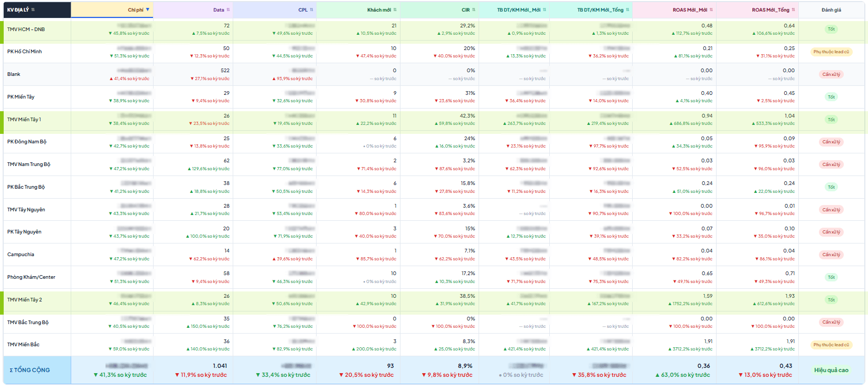Click the Blank row label
This screenshot has width=868, height=390.
[x=14, y=74]
